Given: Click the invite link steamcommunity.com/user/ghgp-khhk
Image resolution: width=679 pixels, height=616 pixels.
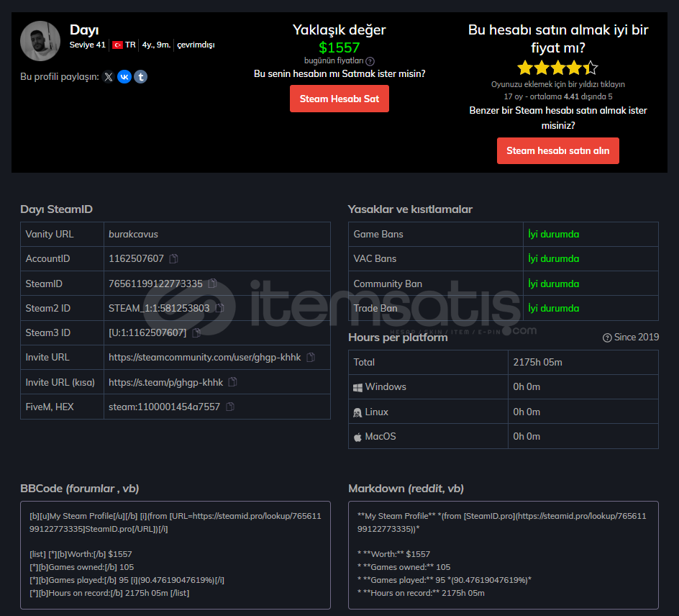Looking at the screenshot, I should (x=204, y=358).
